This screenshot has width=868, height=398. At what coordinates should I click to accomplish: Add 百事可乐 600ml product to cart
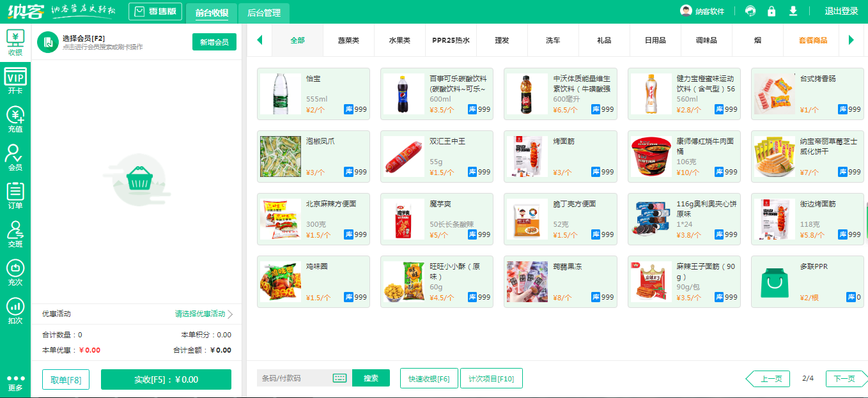[437, 94]
